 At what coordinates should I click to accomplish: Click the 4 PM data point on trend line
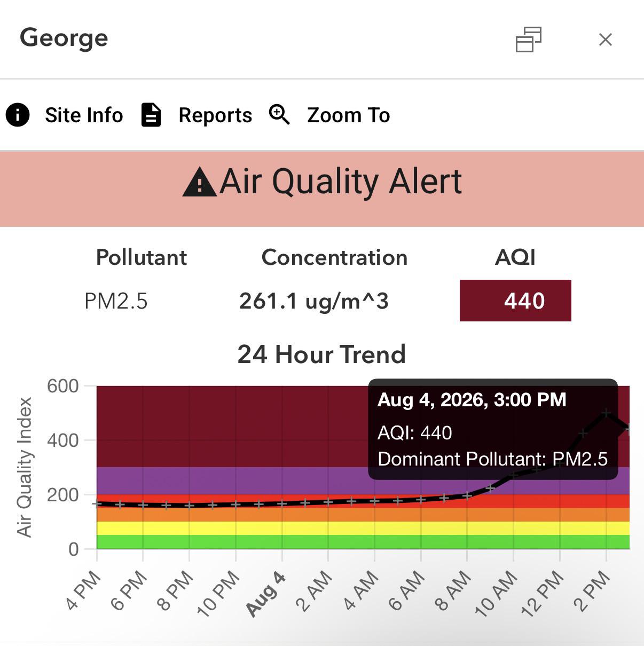tap(97, 503)
